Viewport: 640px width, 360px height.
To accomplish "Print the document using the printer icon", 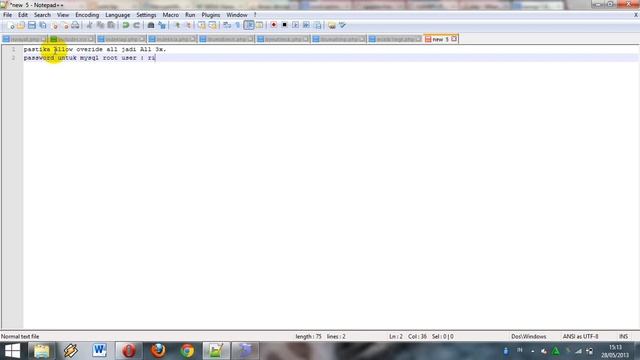I will (x=75, y=25).
